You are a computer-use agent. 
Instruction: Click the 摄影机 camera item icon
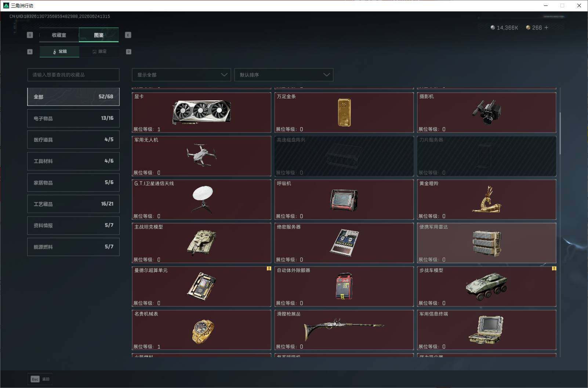[487, 112]
